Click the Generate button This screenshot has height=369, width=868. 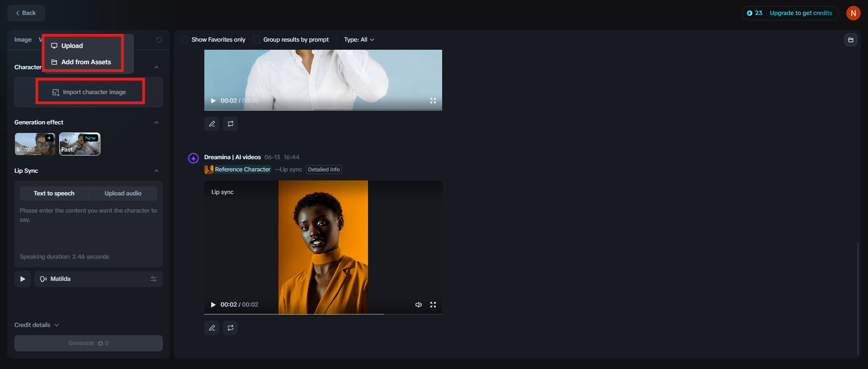click(89, 343)
